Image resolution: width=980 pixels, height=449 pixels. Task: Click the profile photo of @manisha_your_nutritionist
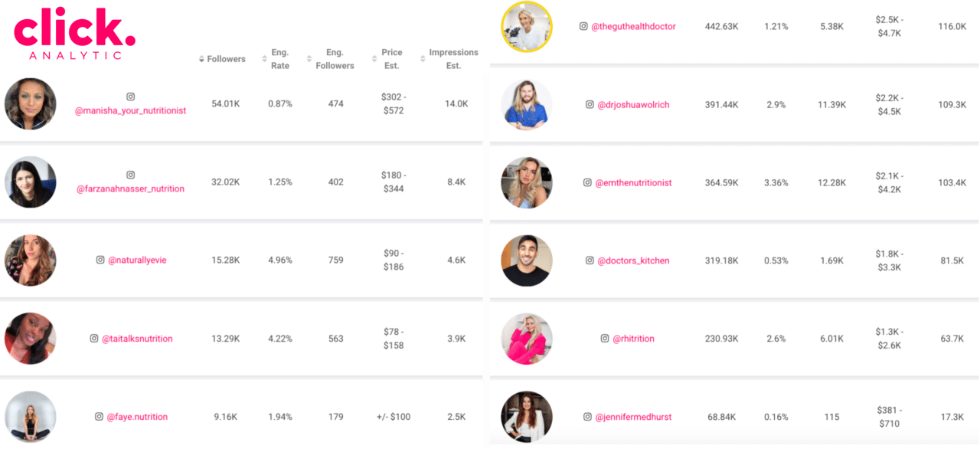tap(31, 104)
